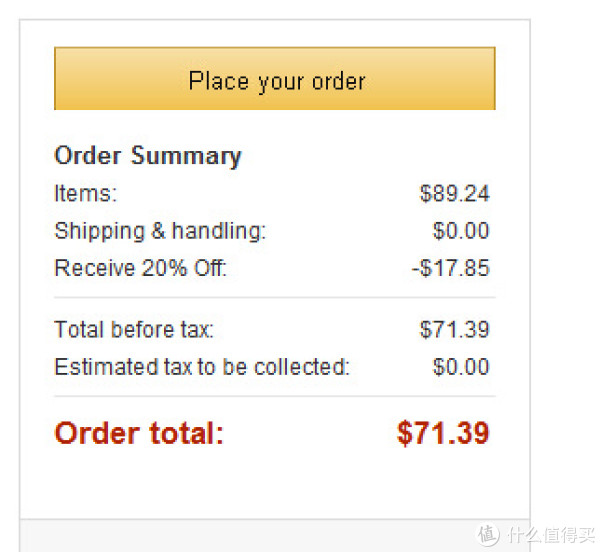Click the Place your order button
600x552 pixels.
click(275, 78)
